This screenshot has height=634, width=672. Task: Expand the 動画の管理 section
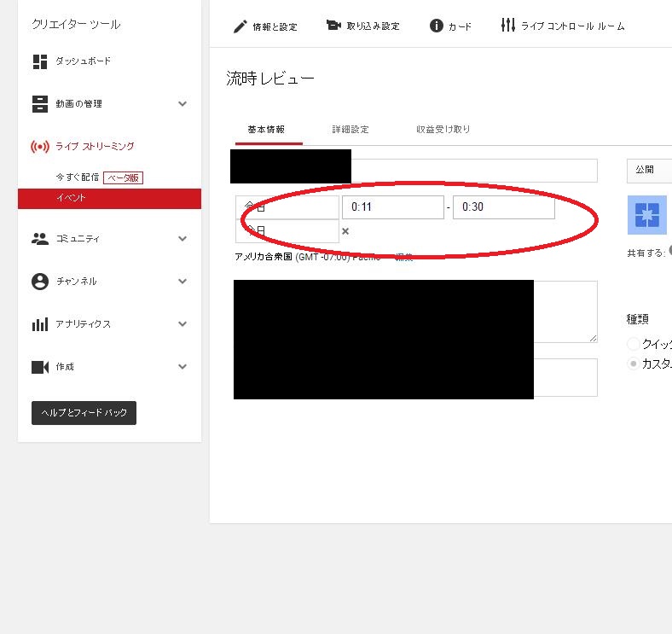click(x=182, y=104)
